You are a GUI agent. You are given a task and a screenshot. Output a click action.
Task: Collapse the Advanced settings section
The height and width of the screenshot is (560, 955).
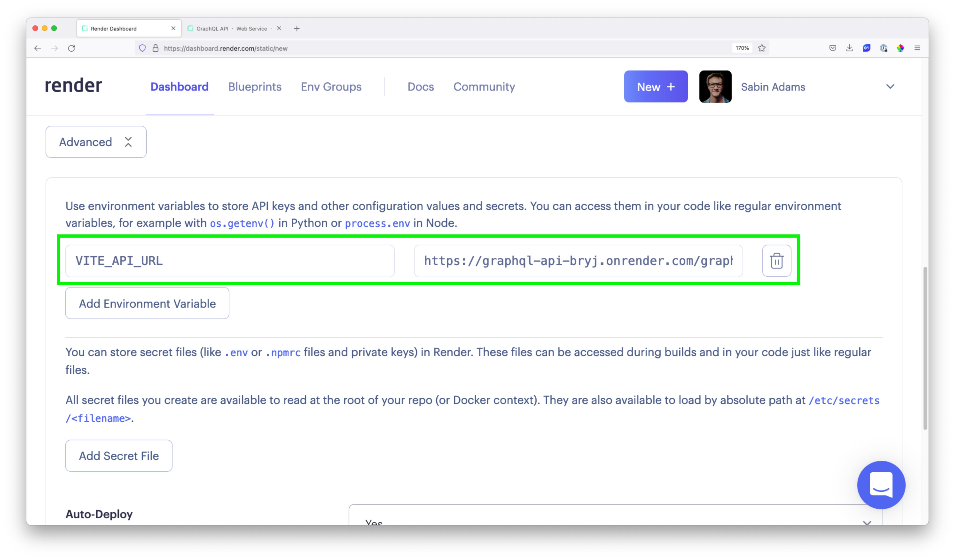click(96, 142)
